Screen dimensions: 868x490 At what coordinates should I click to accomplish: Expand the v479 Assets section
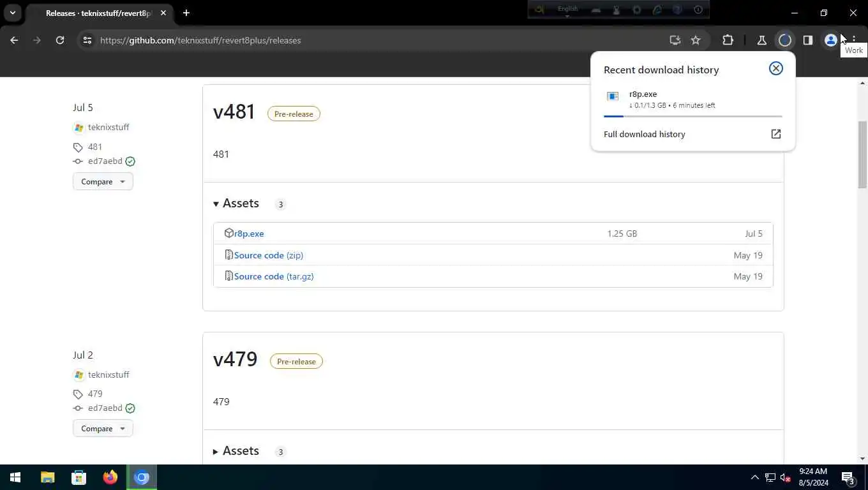[236, 451]
